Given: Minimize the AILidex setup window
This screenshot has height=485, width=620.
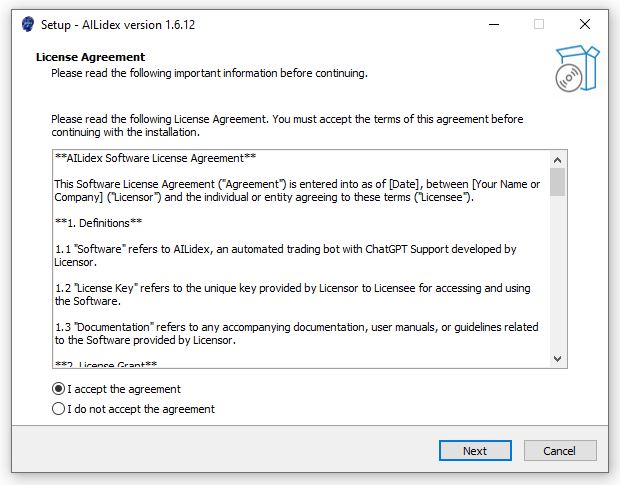Looking at the screenshot, I should click(494, 25).
